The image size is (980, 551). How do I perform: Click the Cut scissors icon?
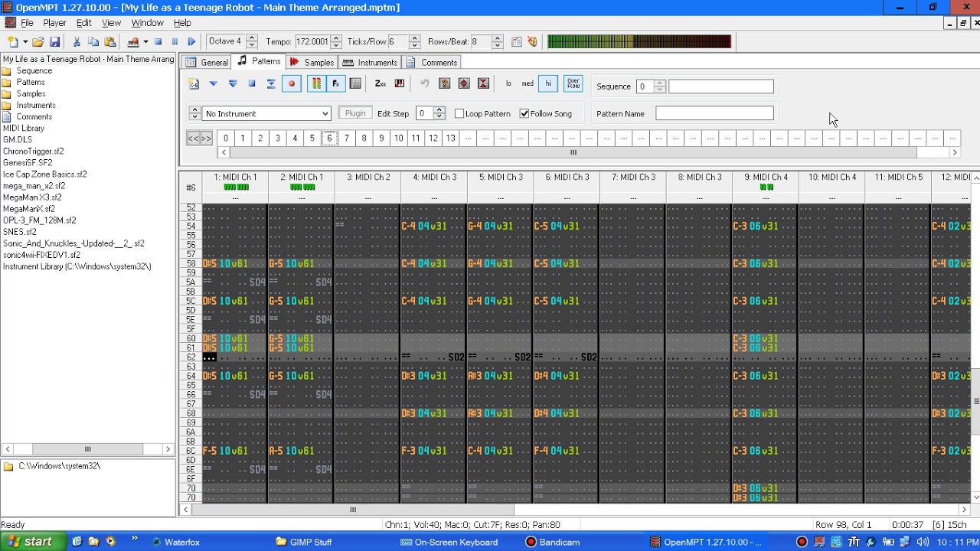77,42
